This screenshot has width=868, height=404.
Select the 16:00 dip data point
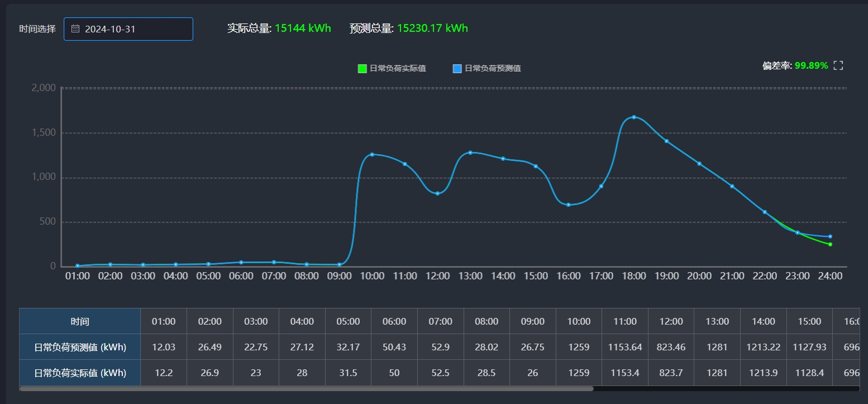[569, 205]
